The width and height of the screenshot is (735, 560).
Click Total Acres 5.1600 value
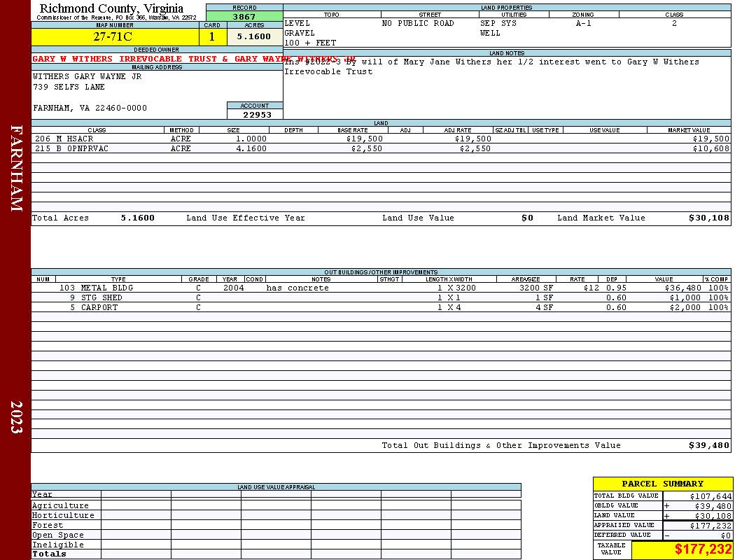pyautogui.click(x=138, y=218)
